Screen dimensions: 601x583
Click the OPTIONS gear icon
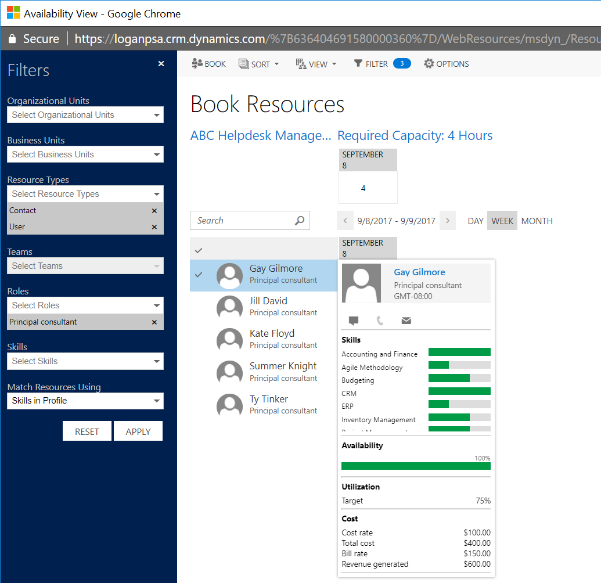(x=429, y=63)
